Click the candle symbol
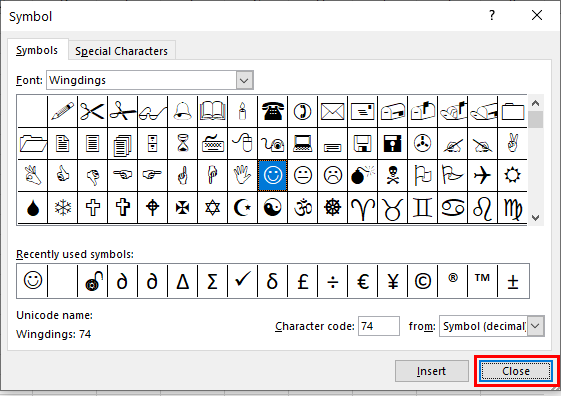 (243, 112)
